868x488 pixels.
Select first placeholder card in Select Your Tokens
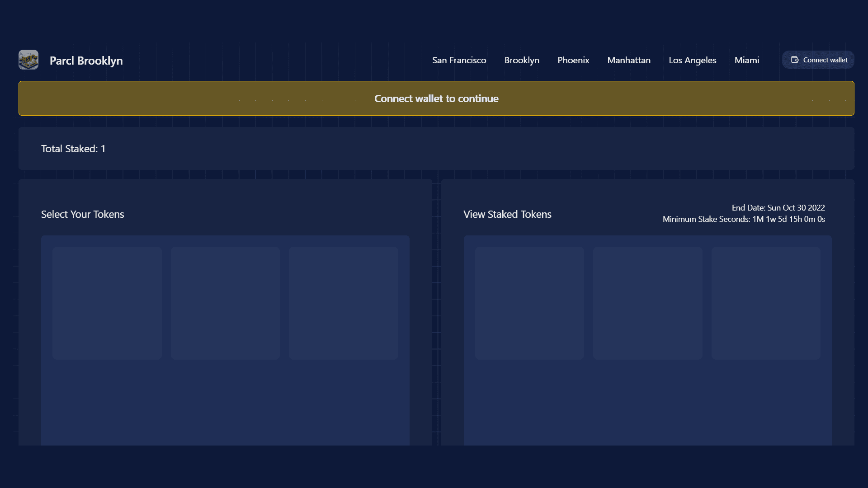coord(107,303)
